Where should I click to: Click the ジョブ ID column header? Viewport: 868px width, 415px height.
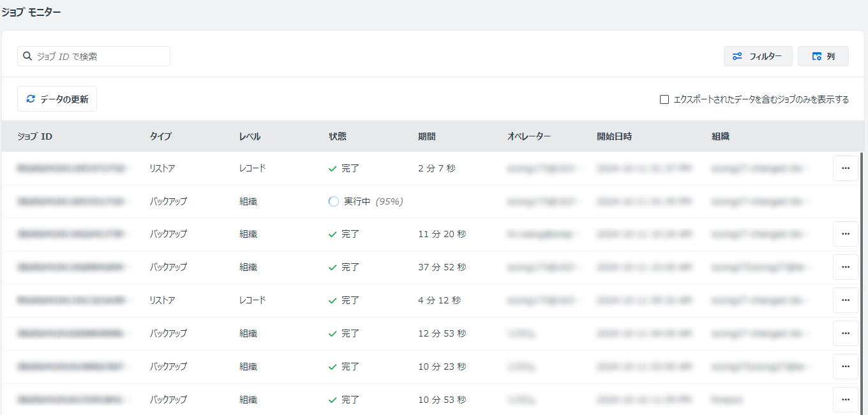point(35,136)
